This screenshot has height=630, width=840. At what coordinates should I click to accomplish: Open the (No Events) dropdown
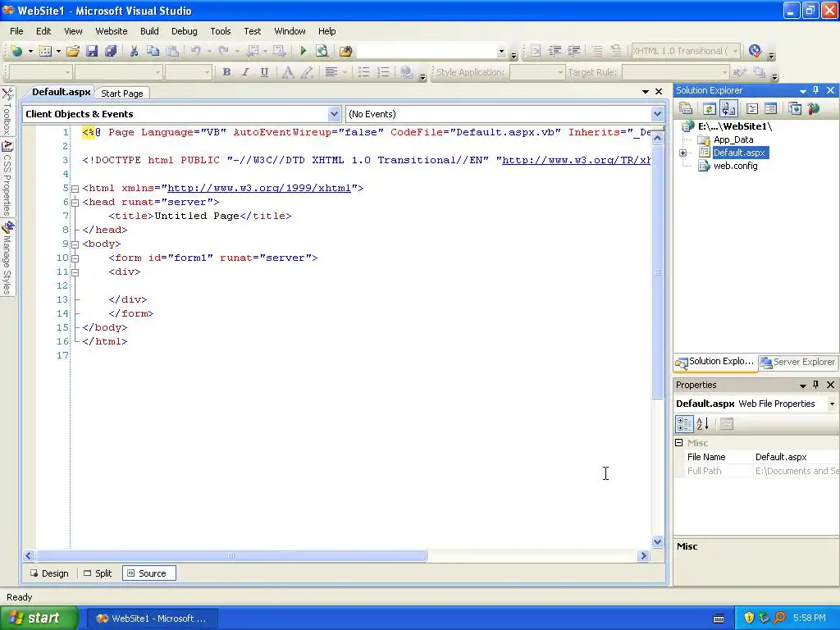click(657, 113)
